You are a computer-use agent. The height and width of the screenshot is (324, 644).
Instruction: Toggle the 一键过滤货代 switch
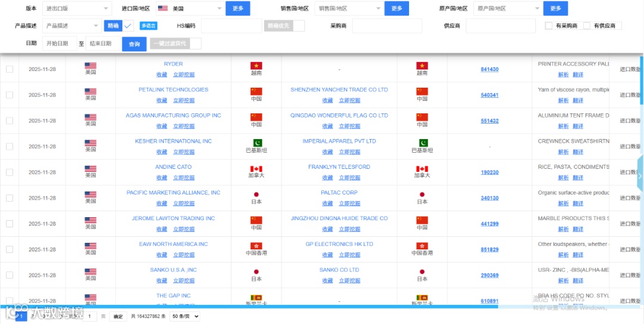click(x=175, y=44)
